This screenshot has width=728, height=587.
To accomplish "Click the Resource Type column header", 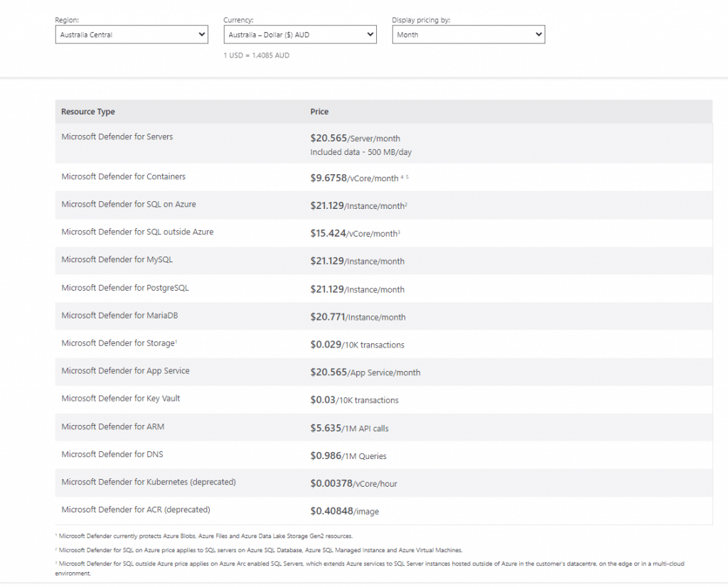I will tap(88, 112).
